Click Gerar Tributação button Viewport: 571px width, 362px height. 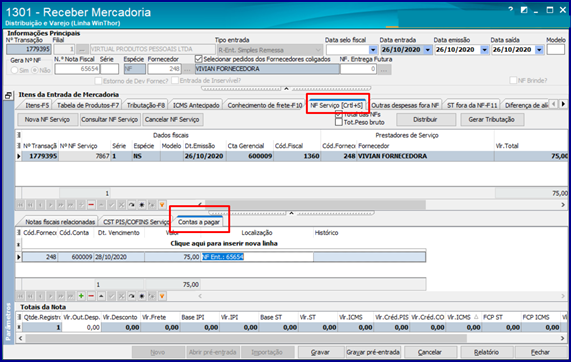click(x=491, y=119)
